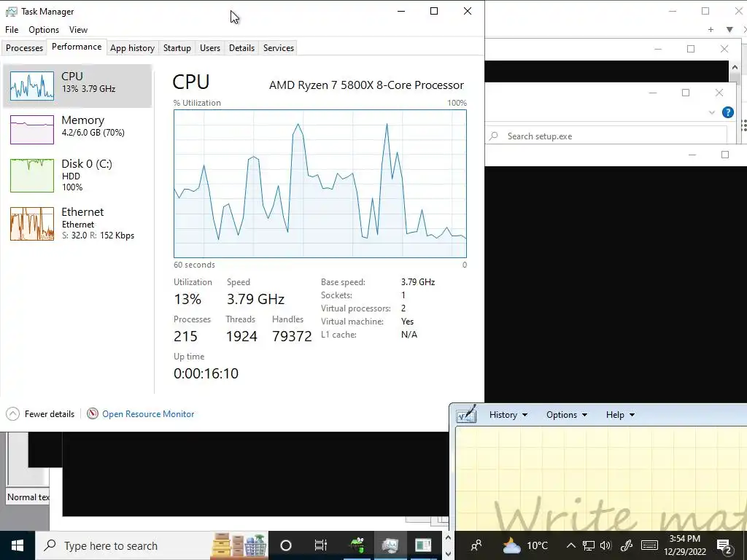This screenshot has width=747, height=560.
Task: Open the green installer app in taskbar
Action: coord(357,545)
